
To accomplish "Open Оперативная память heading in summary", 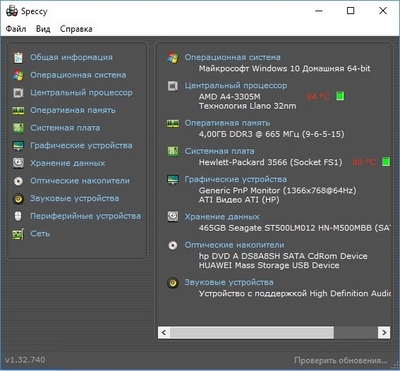I will 227,123.
